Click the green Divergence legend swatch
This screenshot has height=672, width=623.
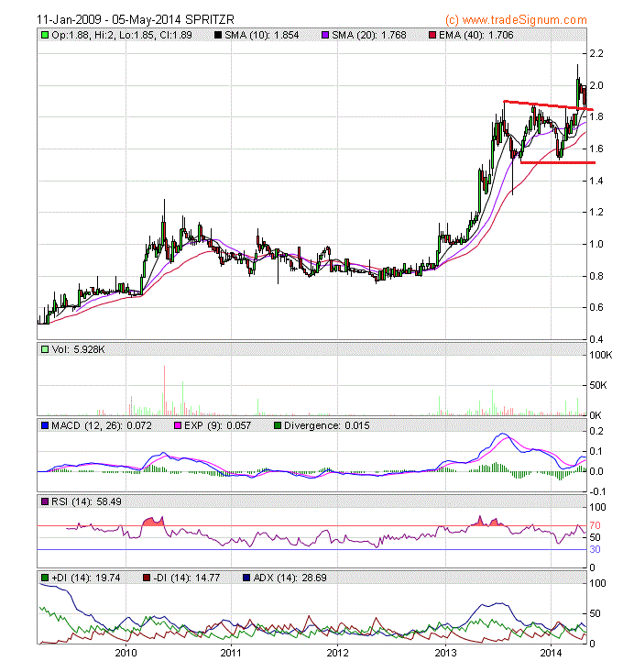pos(278,425)
